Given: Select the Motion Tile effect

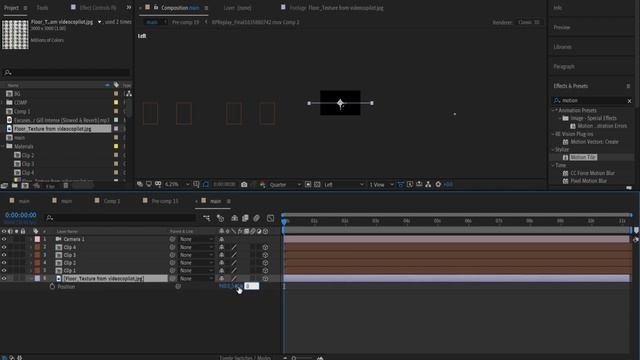Looking at the screenshot, I should tap(583, 157).
